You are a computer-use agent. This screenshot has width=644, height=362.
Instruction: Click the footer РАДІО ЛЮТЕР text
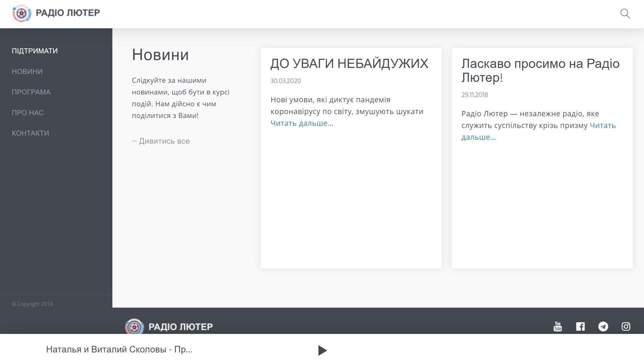point(180,327)
